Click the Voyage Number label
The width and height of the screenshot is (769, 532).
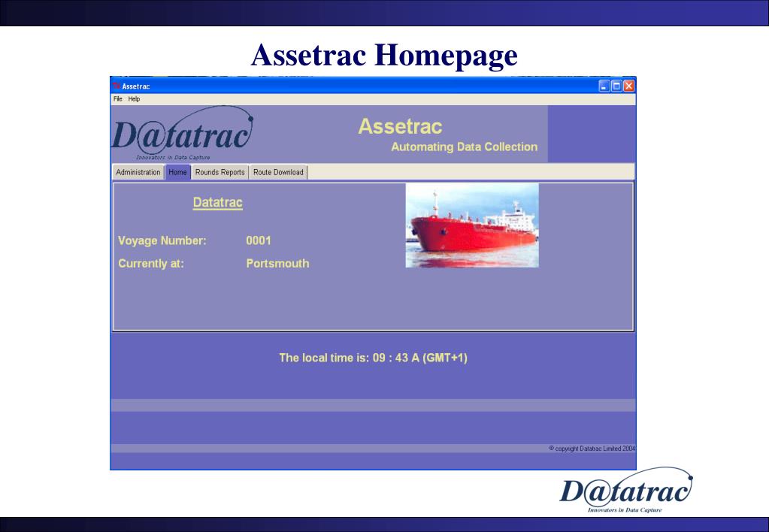click(x=162, y=240)
